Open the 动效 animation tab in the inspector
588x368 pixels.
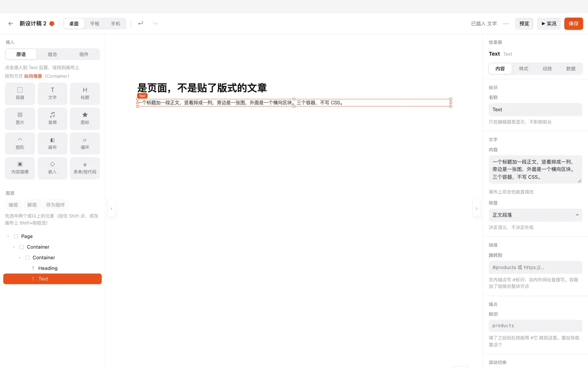[547, 69]
